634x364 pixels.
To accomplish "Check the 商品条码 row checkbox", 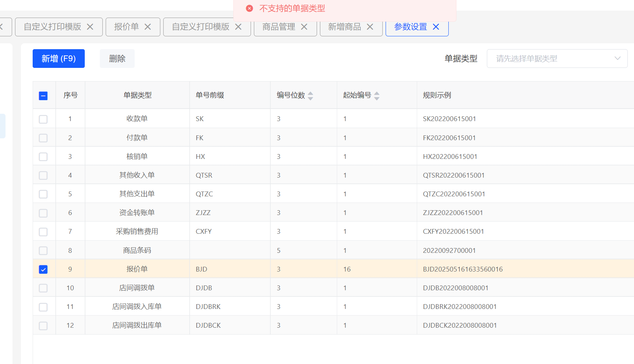I will coord(43,251).
